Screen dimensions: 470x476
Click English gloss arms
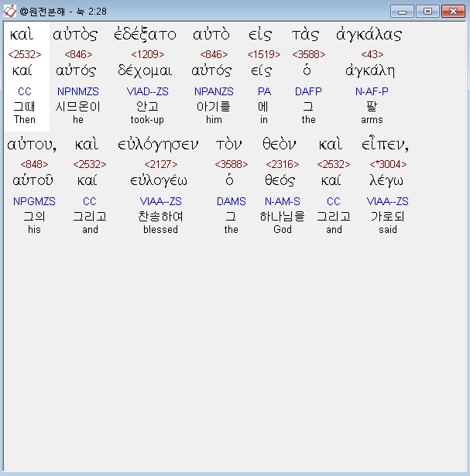click(372, 120)
